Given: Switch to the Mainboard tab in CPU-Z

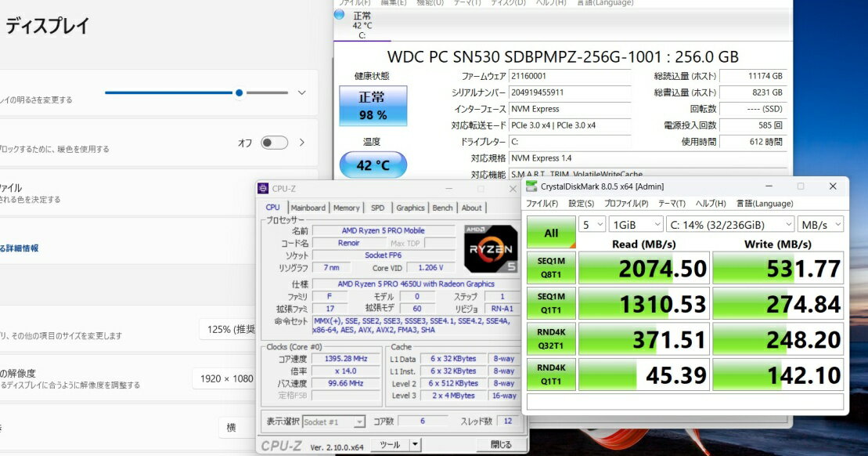Looking at the screenshot, I should pyautogui.click(x=308, y=208).
